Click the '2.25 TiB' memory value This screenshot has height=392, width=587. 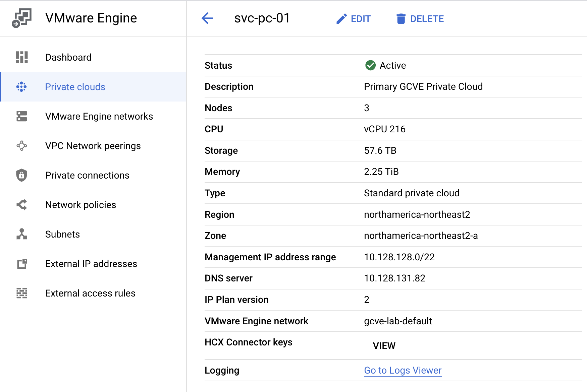381,172
